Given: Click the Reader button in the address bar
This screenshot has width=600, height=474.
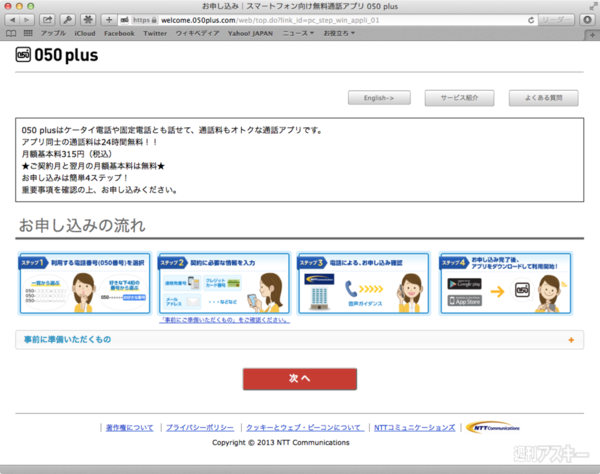Looking at the screenshot, I should pos(556,20).
